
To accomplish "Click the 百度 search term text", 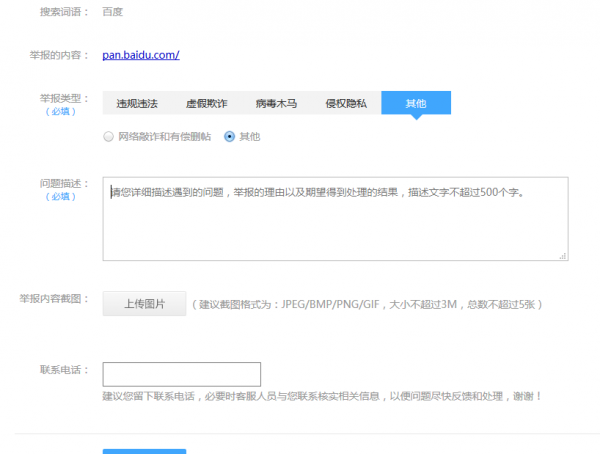I will tap(112, 12).
